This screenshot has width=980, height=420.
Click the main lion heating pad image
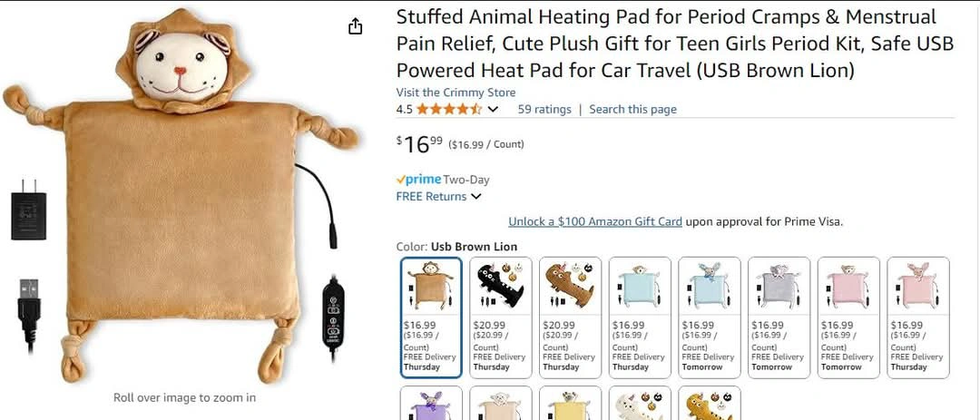point(181,197)
